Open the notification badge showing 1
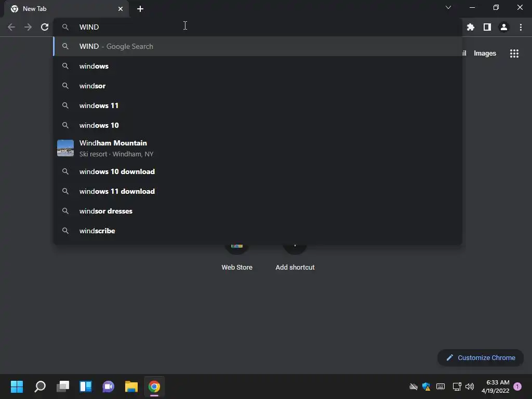This screenshot has height=399, width=532. click(517, 387)
